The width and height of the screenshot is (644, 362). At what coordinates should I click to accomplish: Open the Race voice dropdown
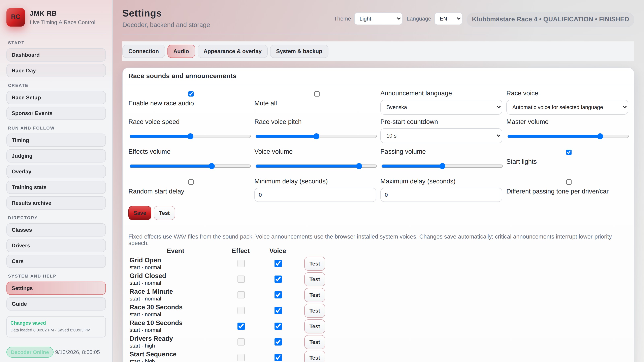[x=567, y=107]
